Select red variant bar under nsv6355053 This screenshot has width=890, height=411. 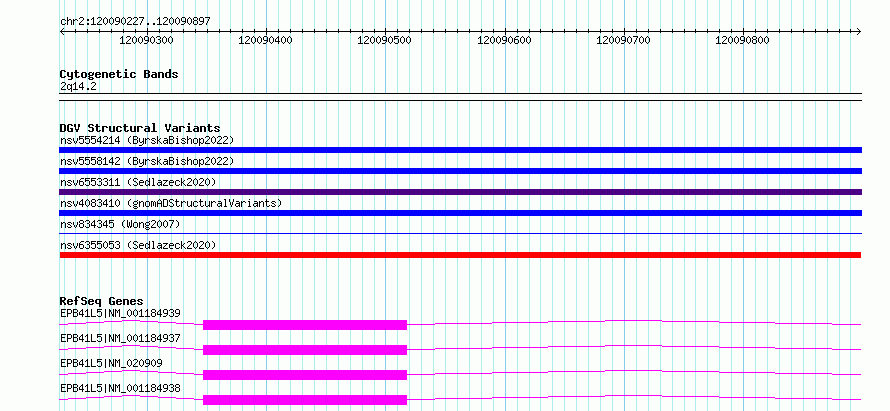coord(460,255)
